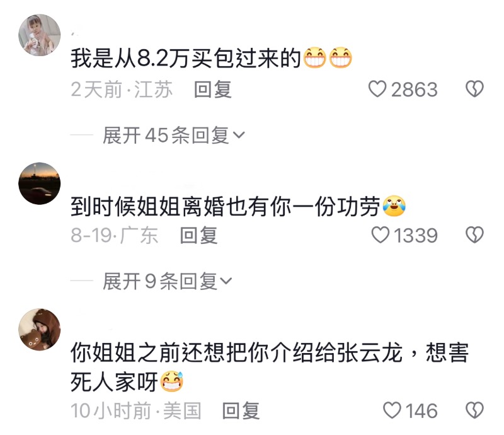Reply to the 美国 commenter via 回复
The image size is (504, 435).
point(241,411)
